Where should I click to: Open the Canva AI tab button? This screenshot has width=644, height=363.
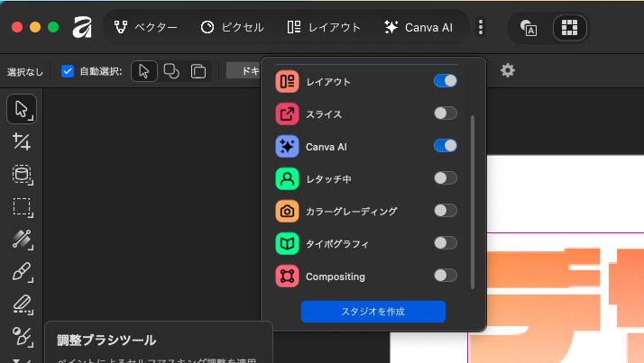[418, 27]
